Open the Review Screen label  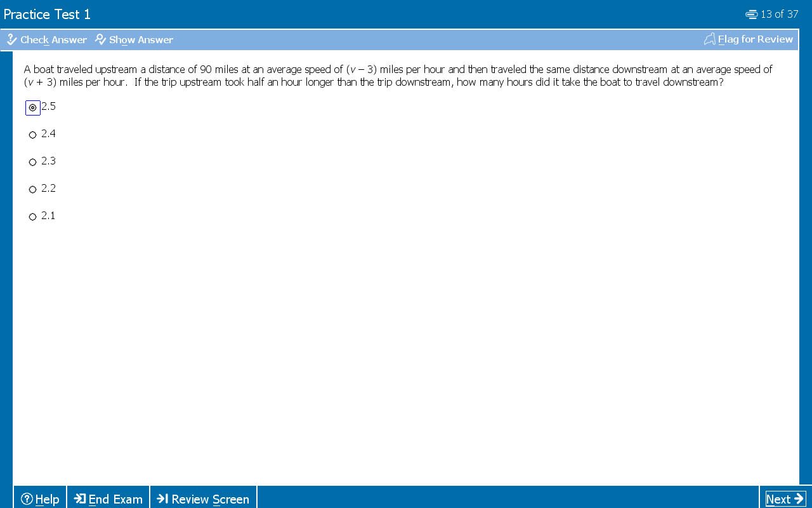click(210, 499)
